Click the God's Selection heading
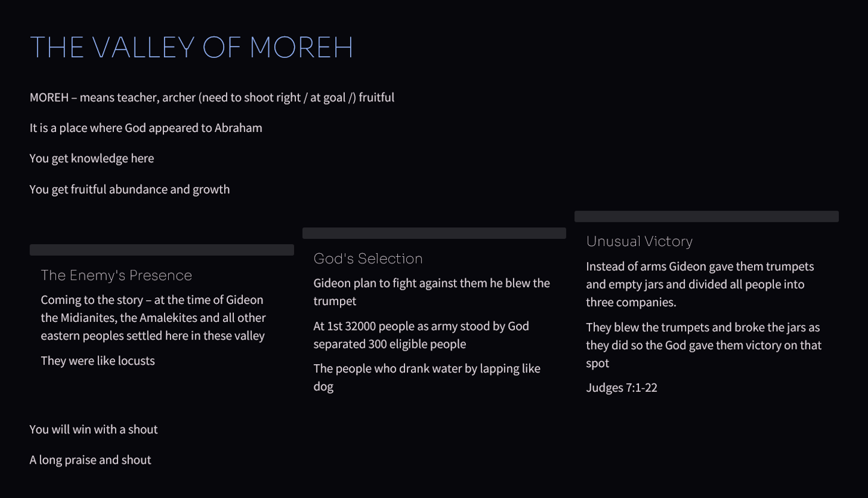The height and width of the screenshot is (498, 868). pos(368,259)
